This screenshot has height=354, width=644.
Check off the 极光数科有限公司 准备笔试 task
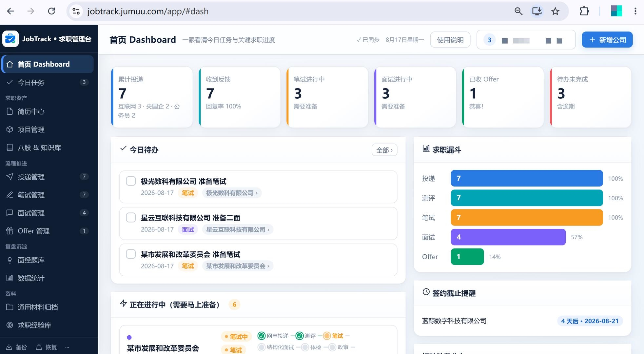coord(131,181)
